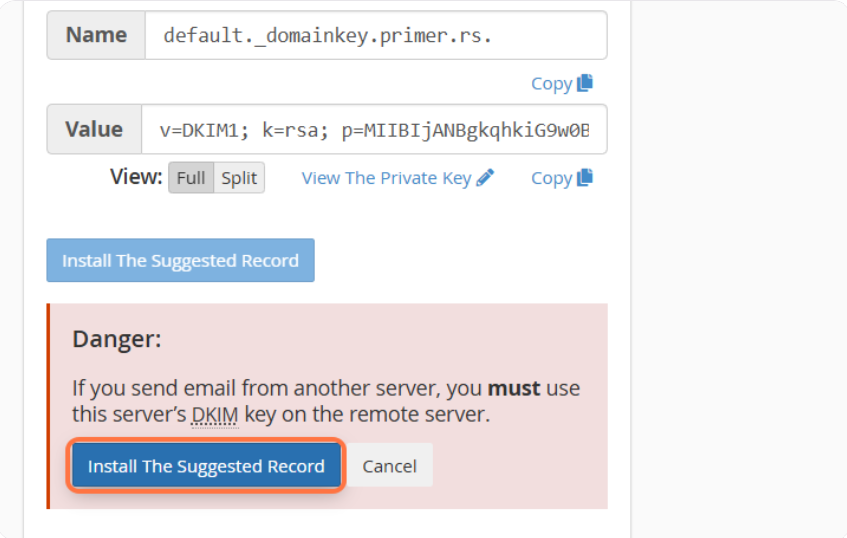Open the View The Private Key link
The image size is (847, 538).
pyautogui.click(x=386, y=178)
